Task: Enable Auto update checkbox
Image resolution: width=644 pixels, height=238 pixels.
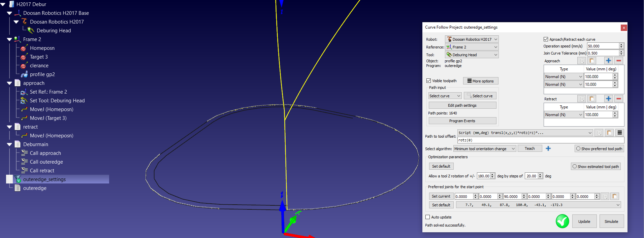Action: click(x=428, y=217)
